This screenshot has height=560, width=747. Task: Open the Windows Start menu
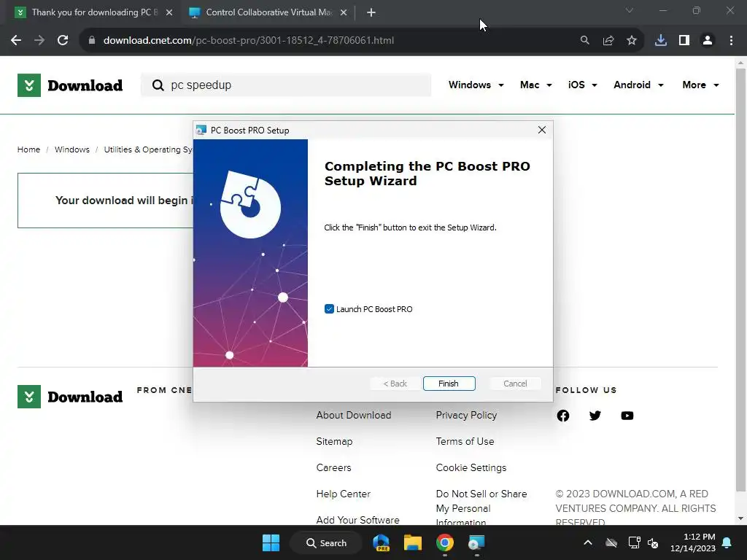[271, 542]
